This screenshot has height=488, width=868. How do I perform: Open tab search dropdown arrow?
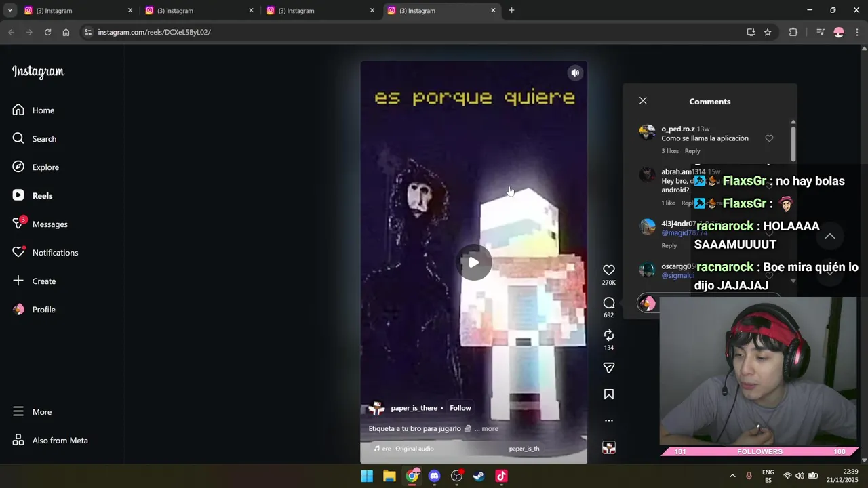(x=9, y=11)
